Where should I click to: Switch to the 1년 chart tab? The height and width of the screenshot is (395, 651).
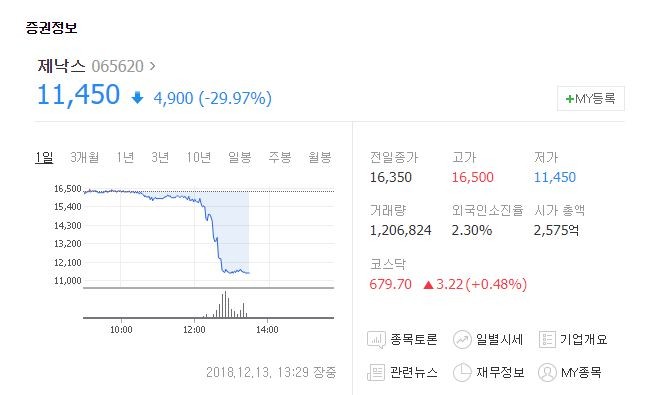(125, 157)
